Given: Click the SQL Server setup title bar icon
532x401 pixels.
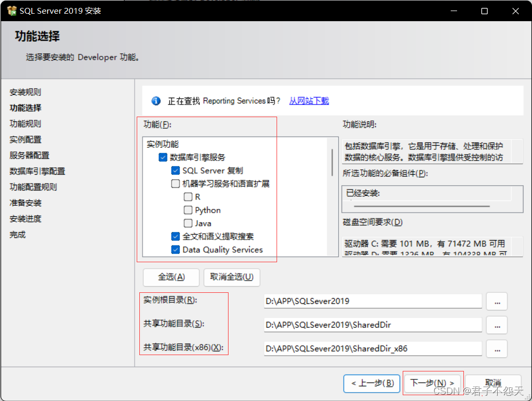Looking at the screenshot, I should (x=12, y=11).
